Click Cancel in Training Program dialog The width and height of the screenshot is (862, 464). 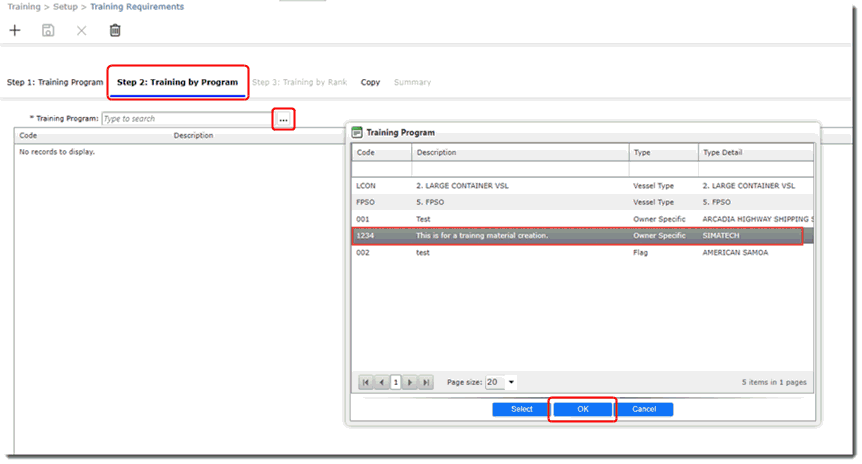click(644, 409)
